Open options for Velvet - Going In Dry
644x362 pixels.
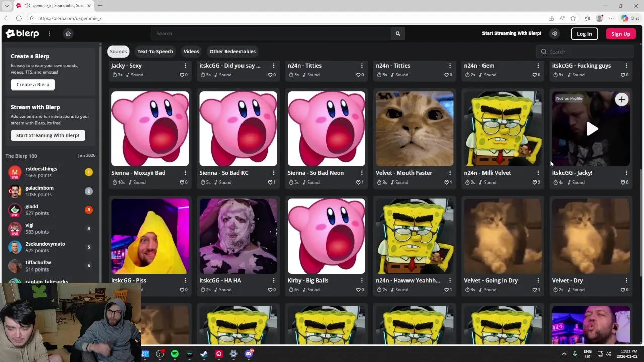(538, 280)
